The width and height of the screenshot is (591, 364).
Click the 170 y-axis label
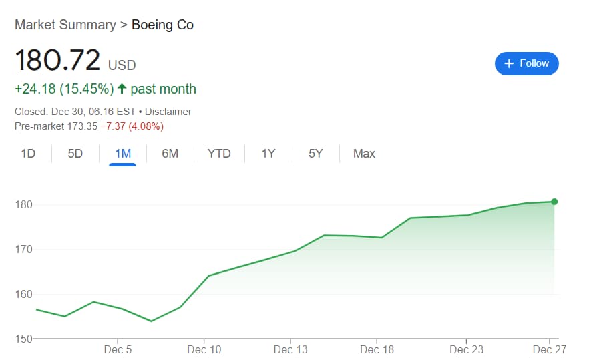click(x=24, y=249)
